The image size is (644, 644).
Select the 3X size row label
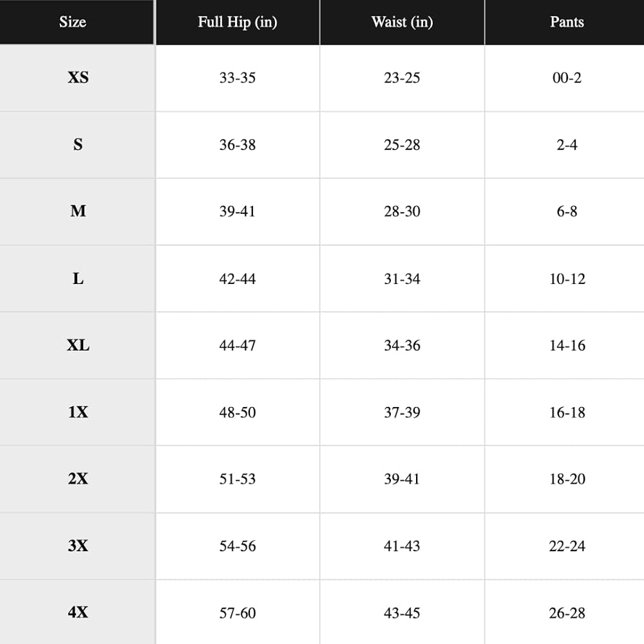pos(78,545)
